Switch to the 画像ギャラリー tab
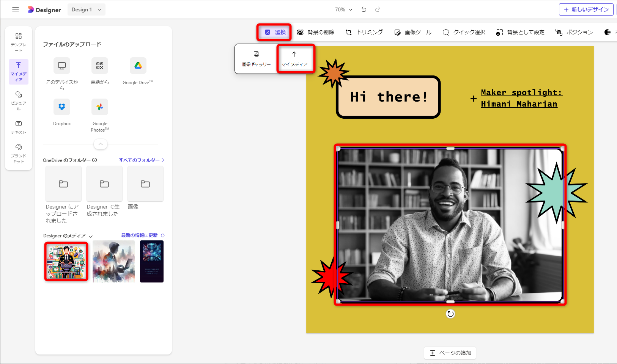 (256, 59)
